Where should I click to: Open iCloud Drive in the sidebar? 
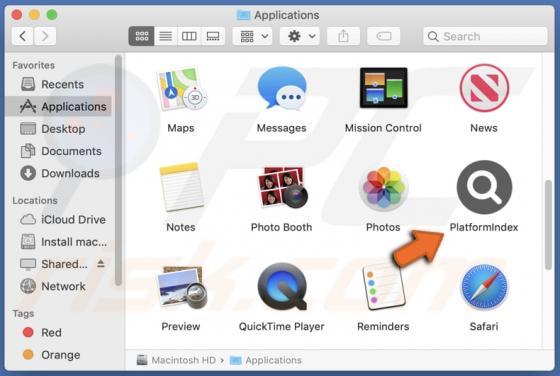coord(59,220)
